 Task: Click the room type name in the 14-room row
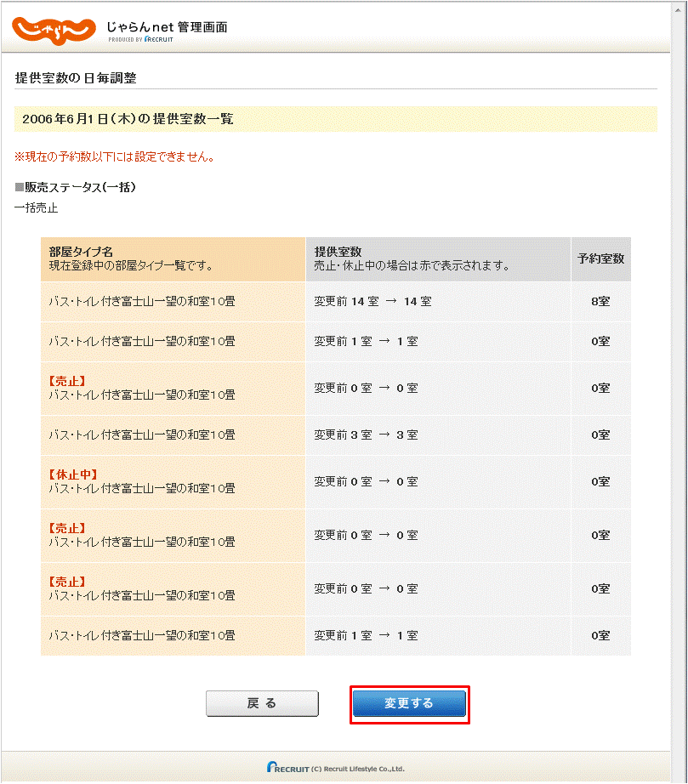141,301
